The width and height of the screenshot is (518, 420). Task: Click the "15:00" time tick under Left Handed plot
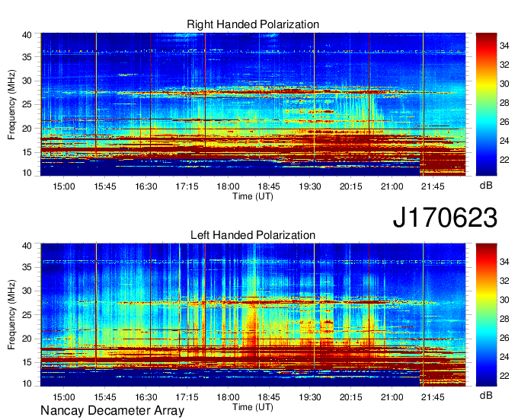coord(64,397)
